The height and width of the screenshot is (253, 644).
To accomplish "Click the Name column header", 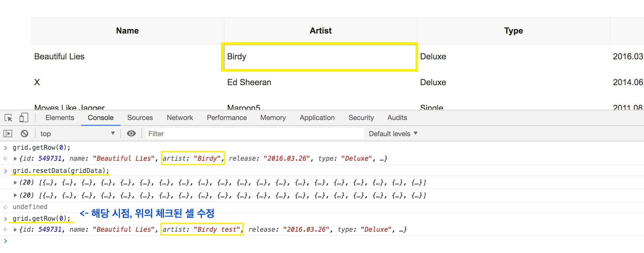I will tap(127, 31).
